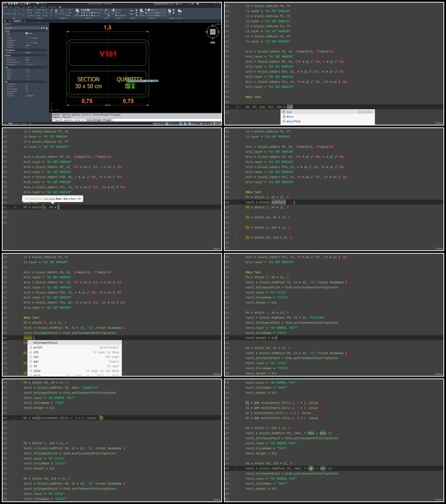Viewport: 446px width, 504px height.
Task: Collapse the General section in Properties palette
Action: pos(26,31)
